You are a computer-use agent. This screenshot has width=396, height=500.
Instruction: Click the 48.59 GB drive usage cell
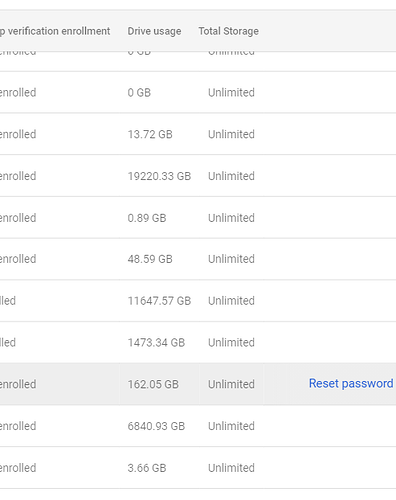(x=150, y=259)
